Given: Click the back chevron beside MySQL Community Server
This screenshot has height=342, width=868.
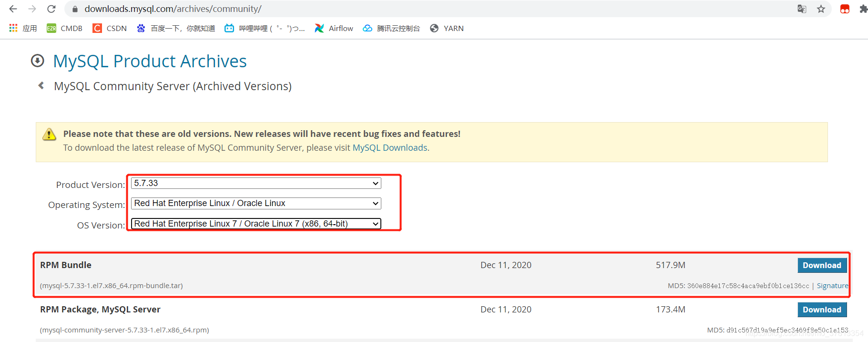Looking at the screenshot, I should [41, 86].
